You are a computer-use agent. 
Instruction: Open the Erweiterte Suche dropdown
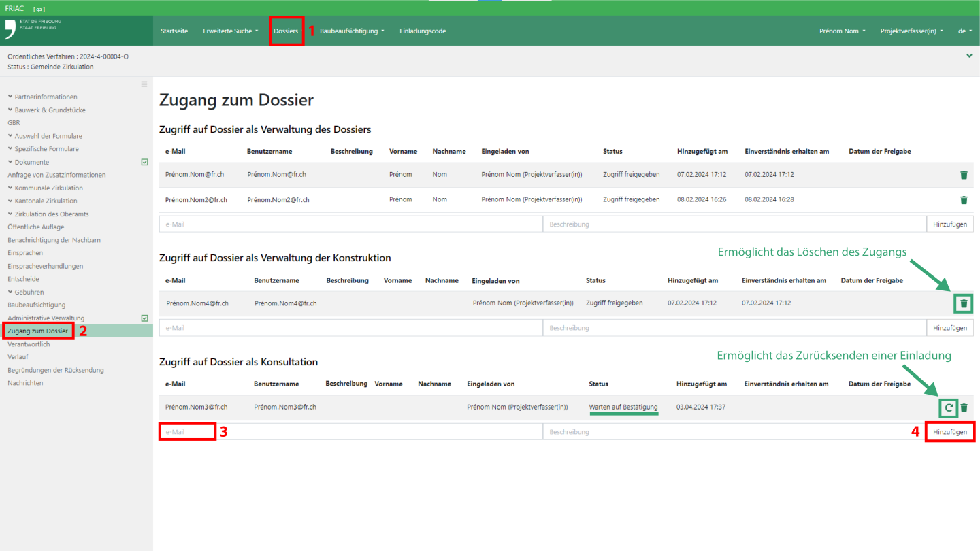[230, 31]
